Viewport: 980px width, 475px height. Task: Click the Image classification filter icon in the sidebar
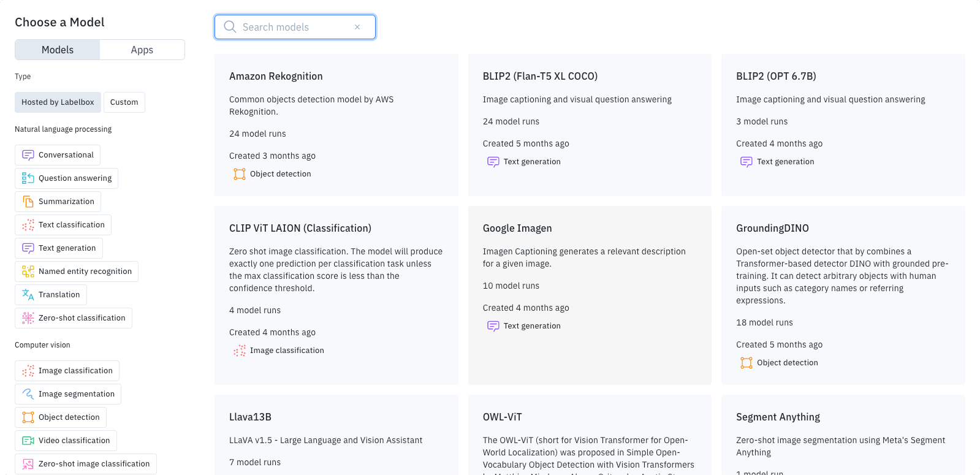[28, 371]
